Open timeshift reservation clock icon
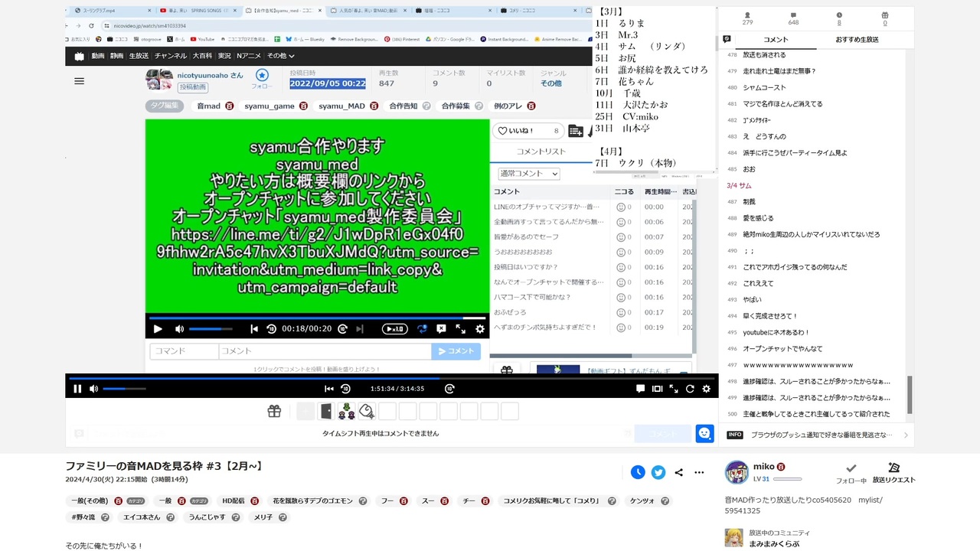980x551 pixels. pyautogui.click(x=638, y=472)
